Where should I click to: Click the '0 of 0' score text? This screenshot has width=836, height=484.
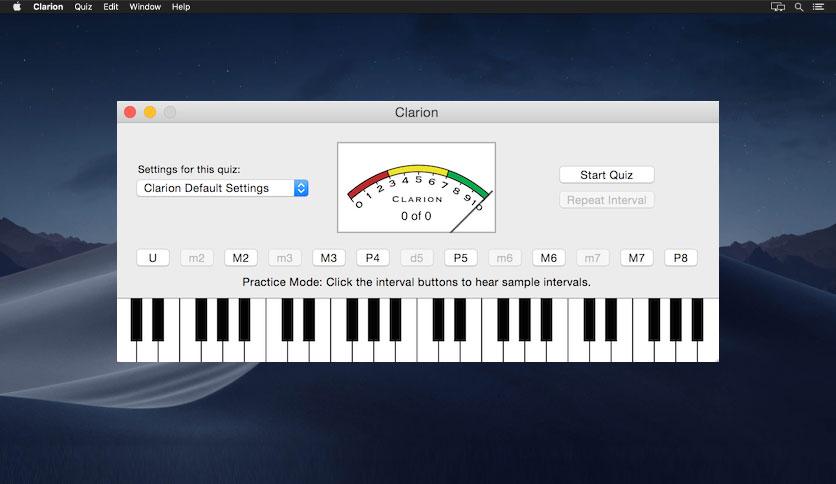416,216
